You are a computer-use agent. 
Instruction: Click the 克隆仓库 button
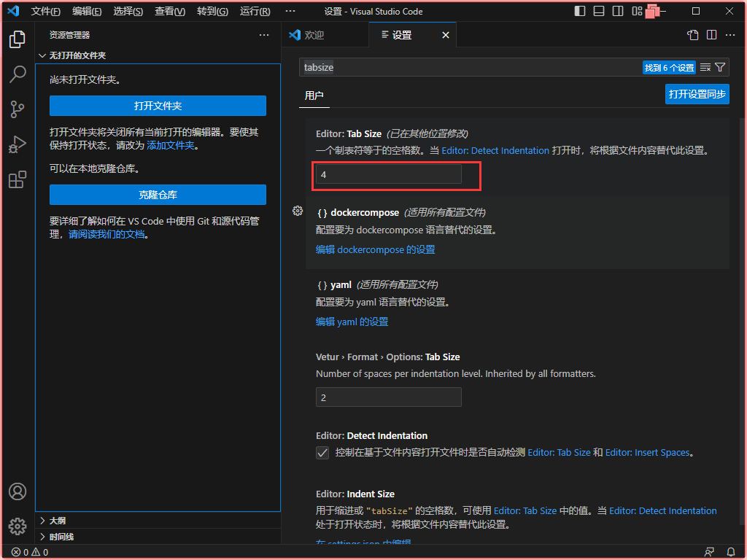coord(158,195)
